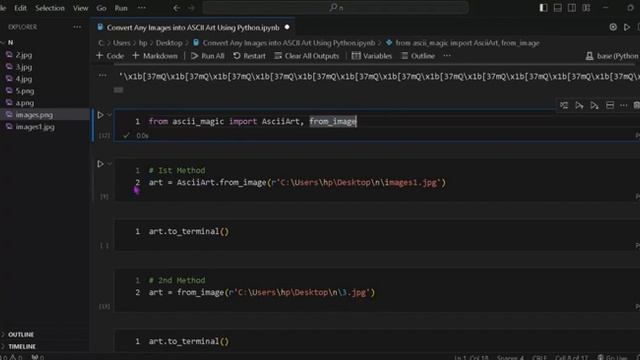
Task: Toggle bottom panel layout icon
Action: click(558, 8)
